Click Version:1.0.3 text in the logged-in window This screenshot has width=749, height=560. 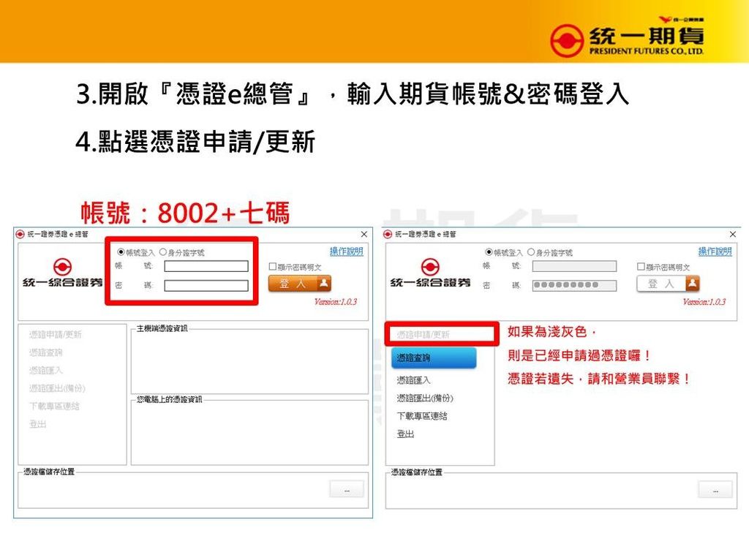point(704,302)
